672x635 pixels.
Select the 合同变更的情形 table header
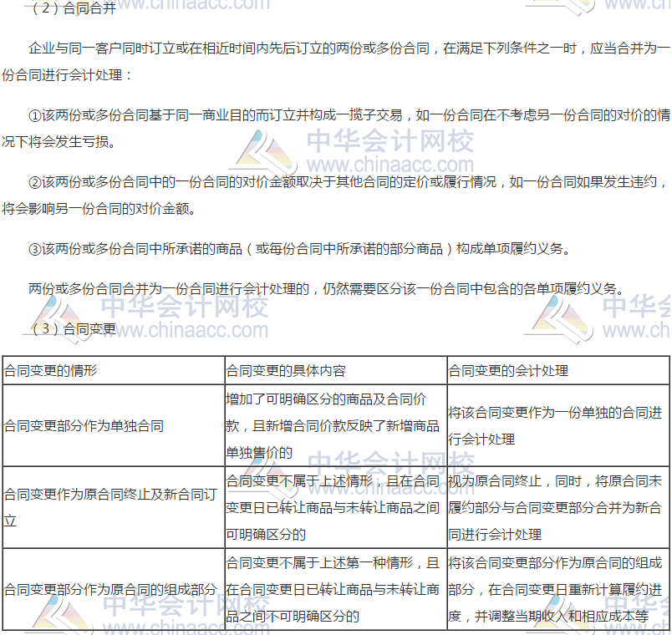(x=50, y=370)
